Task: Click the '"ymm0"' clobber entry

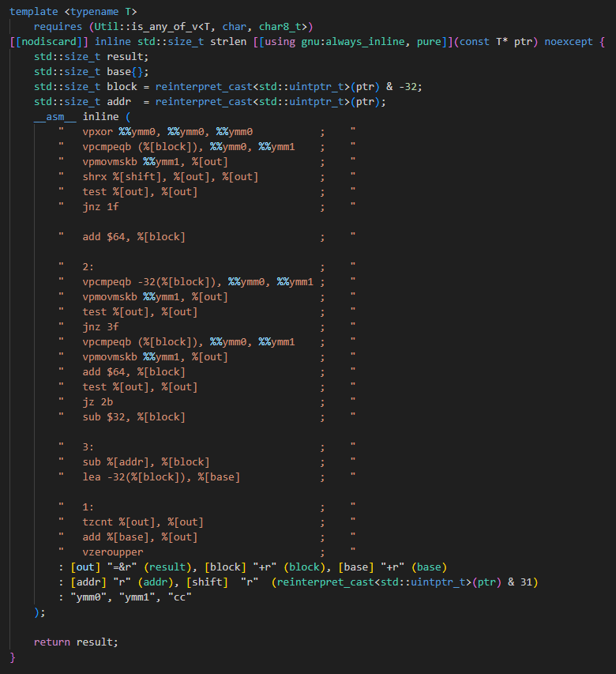Action: (x=88, y=597)
